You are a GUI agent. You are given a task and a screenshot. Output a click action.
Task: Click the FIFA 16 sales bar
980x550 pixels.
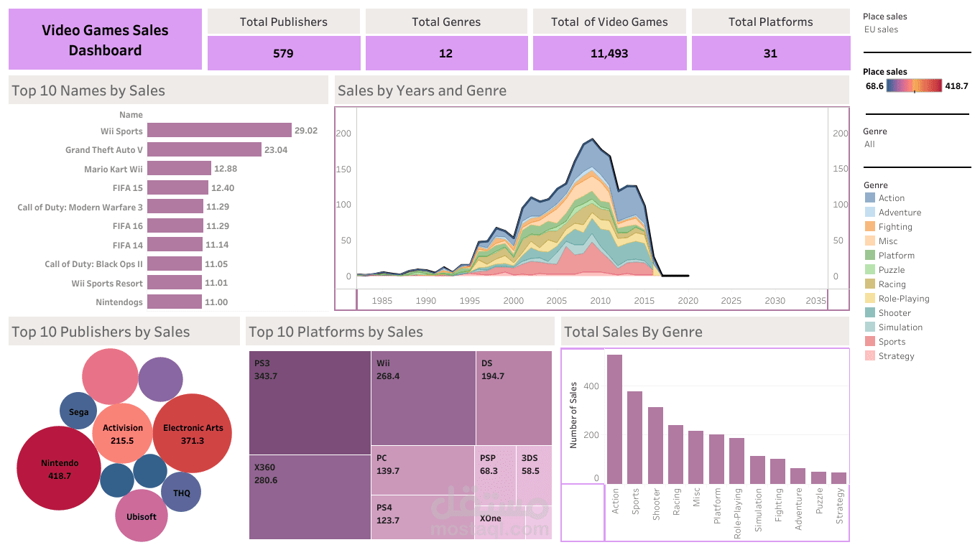pos(175,225)
